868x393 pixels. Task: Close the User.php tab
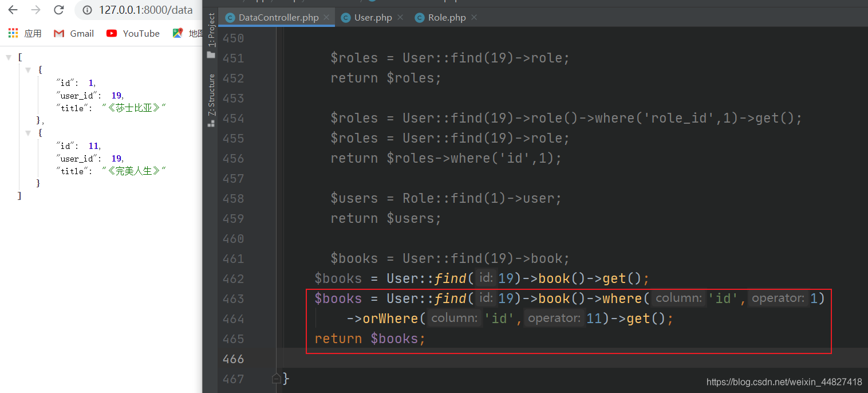(400, 18)
